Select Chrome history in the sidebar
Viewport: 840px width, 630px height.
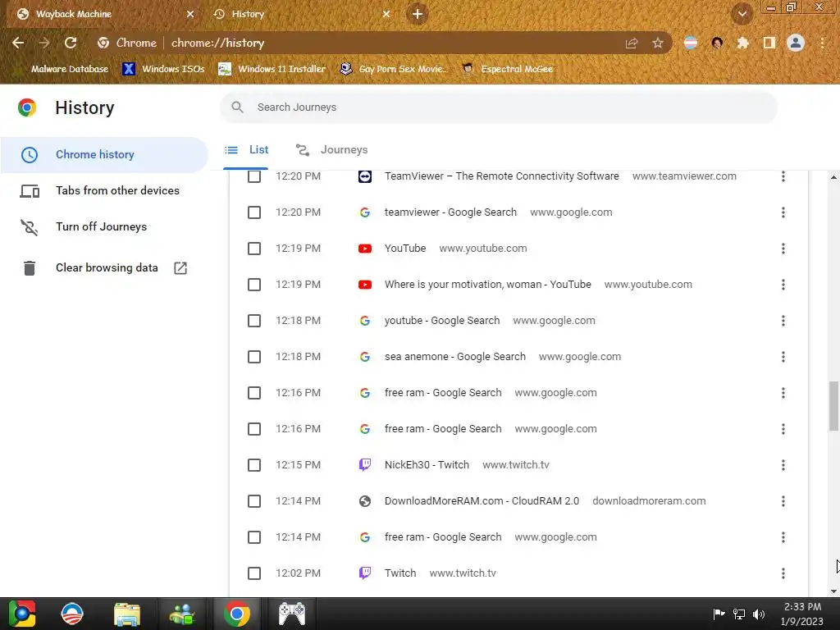point(104,155)
